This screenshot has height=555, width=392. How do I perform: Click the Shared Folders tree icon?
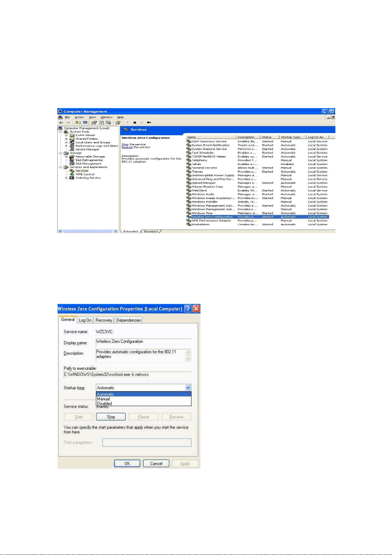point(72,139)
